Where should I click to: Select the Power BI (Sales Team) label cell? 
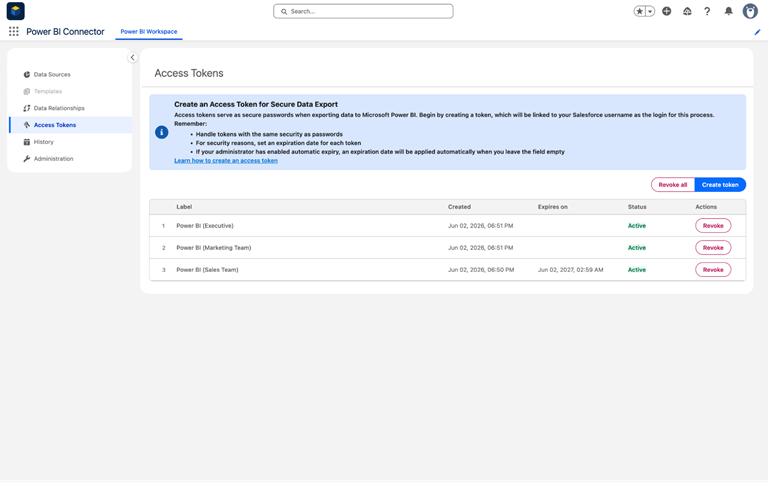tap(207, 270)
